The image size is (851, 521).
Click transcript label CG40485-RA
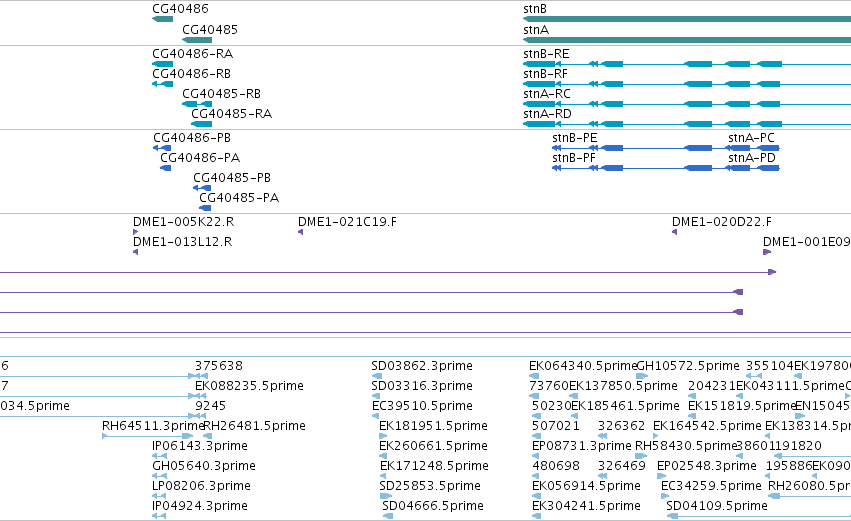232,113
